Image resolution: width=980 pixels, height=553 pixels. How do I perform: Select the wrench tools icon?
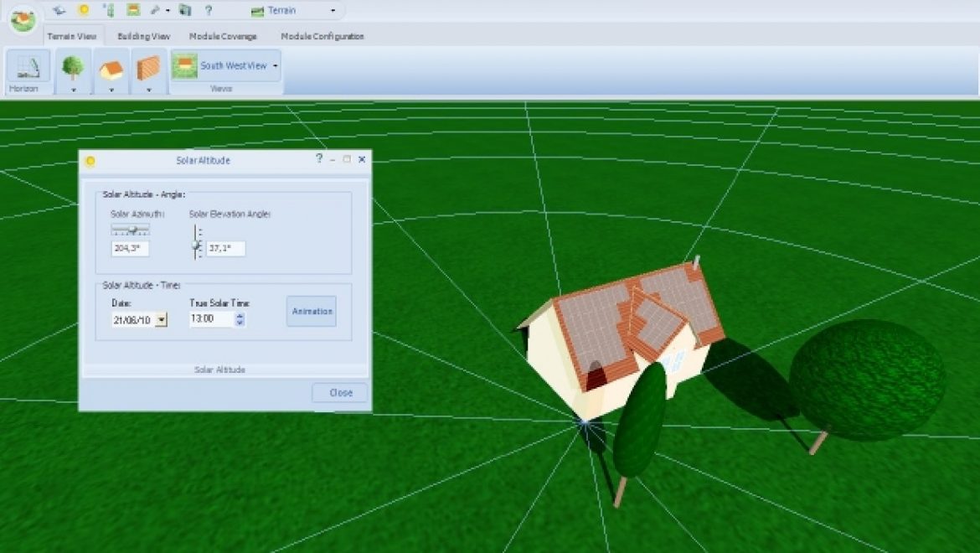(155, 10)
